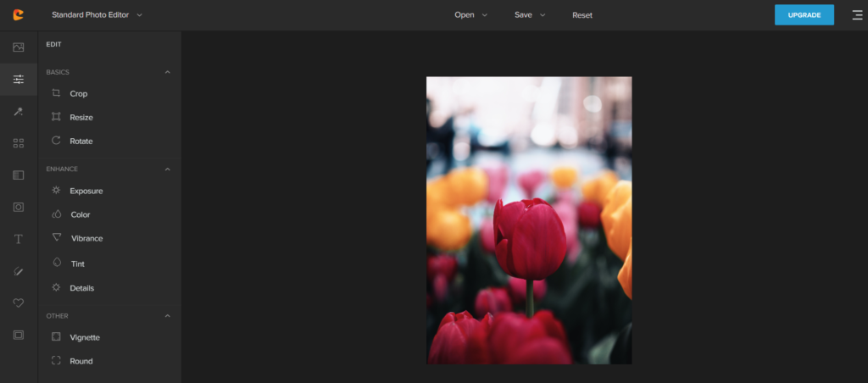868x383 pixels.
Task: Collapse the Enhance section chevron
Action: click(x=168, y=169)
